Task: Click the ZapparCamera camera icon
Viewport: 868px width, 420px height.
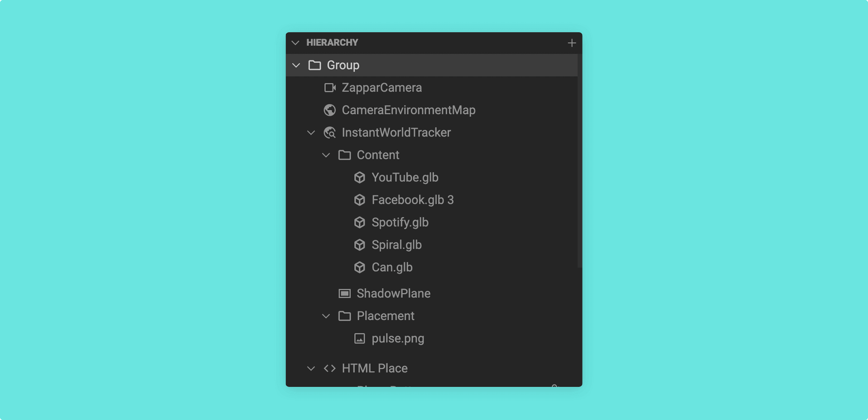Action: coord(330,88)
